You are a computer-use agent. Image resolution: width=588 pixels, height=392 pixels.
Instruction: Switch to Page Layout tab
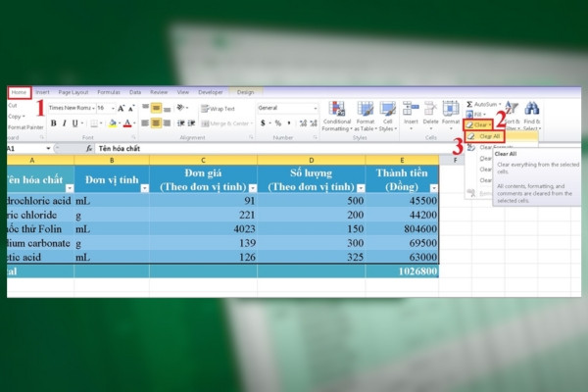73,92
